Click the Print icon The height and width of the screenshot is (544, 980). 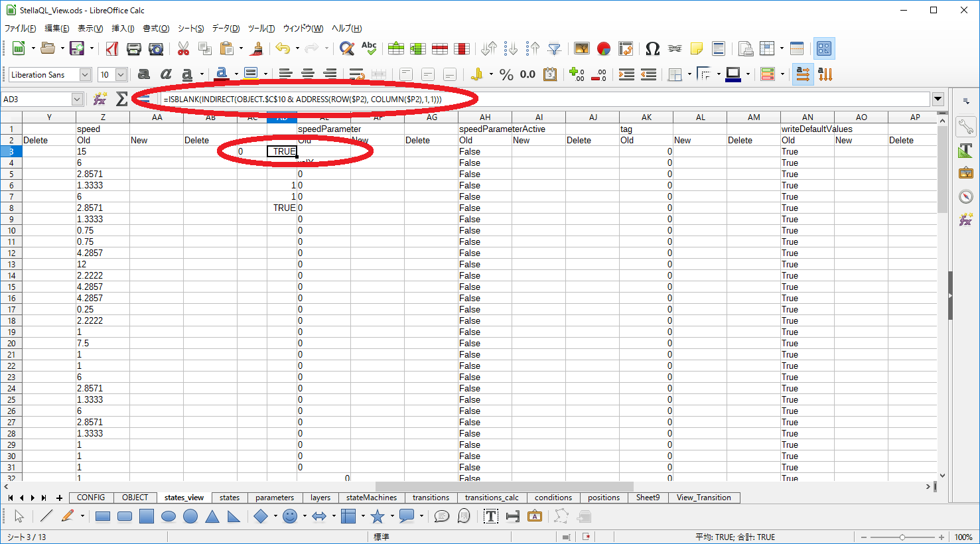[133, 48]
